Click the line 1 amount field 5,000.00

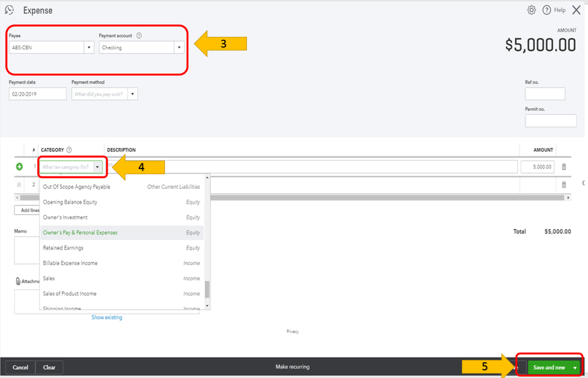(537, 167)
